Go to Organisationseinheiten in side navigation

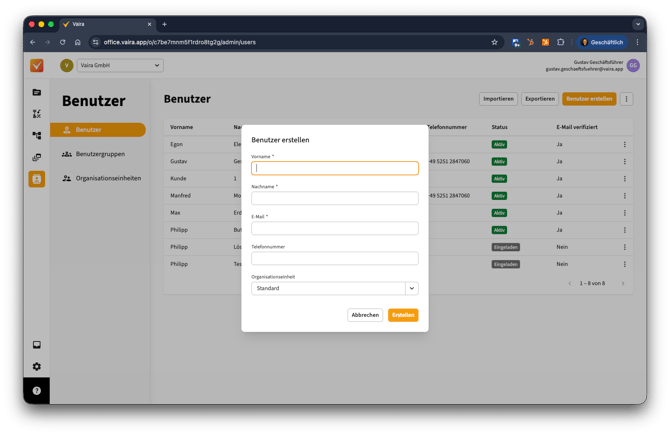click(106, 178)
